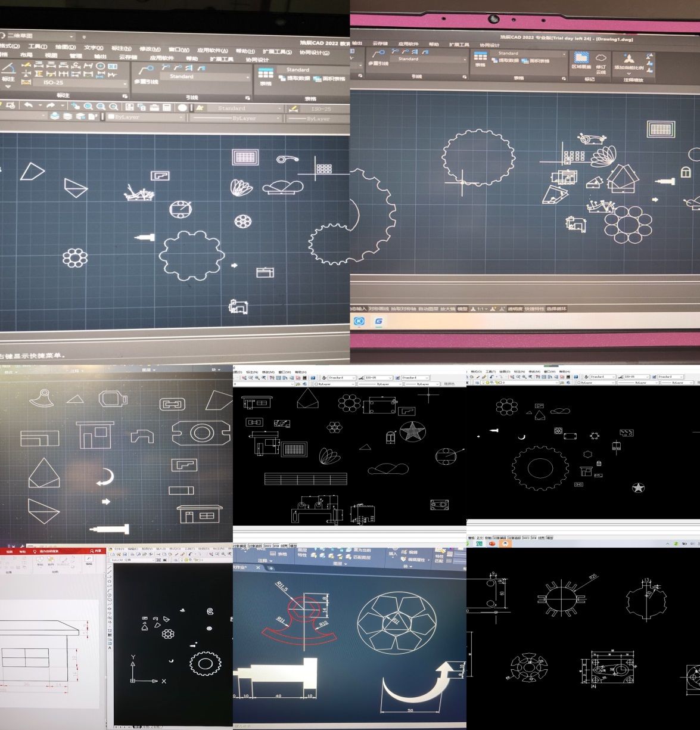
Task: Click the 标注 dimension tool icon
Action: [8, 70]
